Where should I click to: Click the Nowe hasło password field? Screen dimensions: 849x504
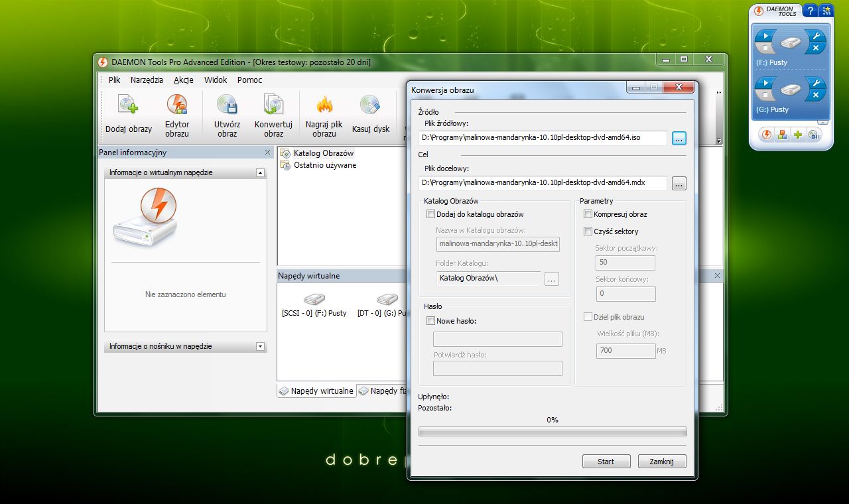497,339
